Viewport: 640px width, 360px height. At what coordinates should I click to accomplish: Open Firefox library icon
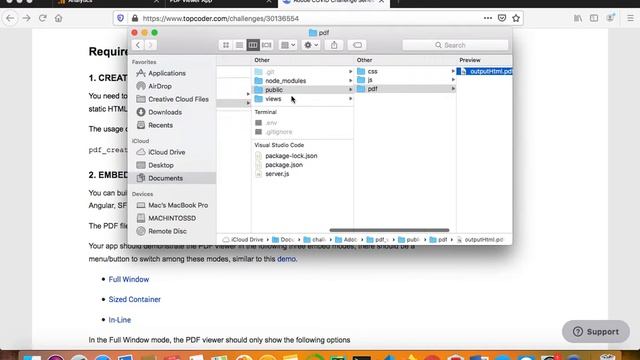pos(578,18)
